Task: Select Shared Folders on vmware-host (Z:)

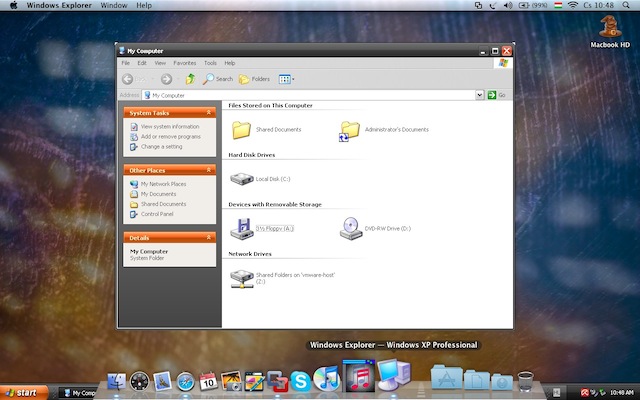Action: (x=242, y=279)
